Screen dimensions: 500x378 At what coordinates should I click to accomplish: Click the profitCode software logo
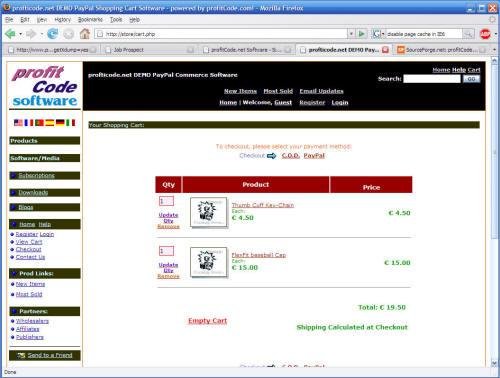coord(45,86)
